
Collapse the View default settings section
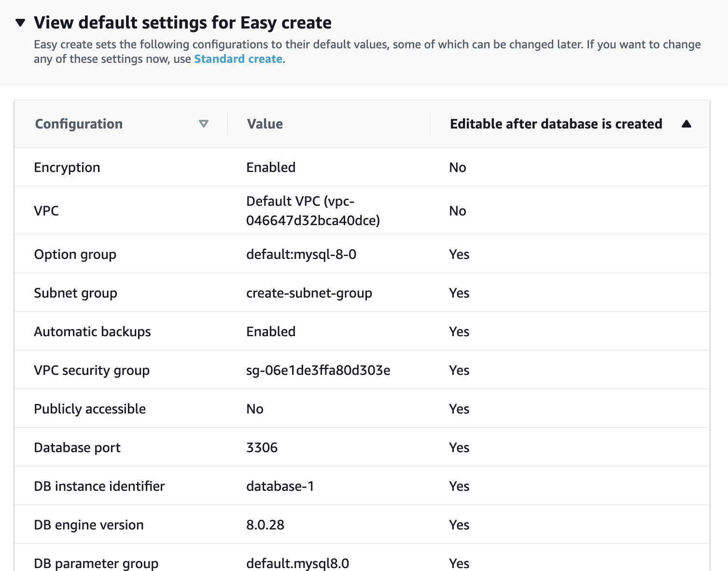pyautogui.click(x=20, y=23)
